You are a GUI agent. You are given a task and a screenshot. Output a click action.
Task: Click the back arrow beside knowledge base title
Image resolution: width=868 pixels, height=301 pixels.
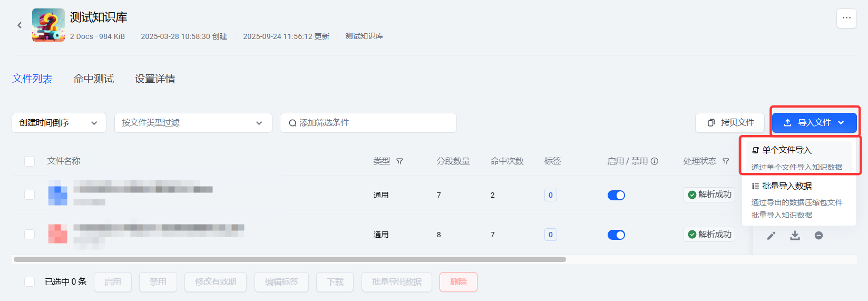point(19,25)
